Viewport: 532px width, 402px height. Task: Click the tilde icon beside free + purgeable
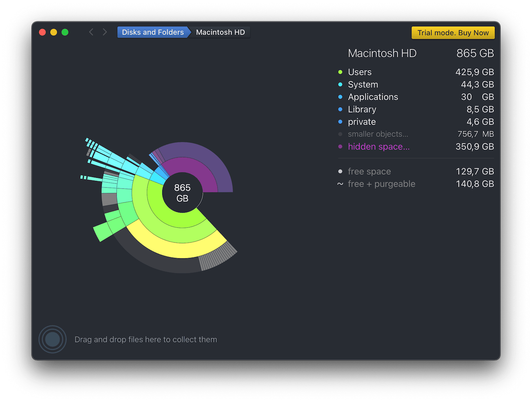pyautogui.click(x=340, y=184)
